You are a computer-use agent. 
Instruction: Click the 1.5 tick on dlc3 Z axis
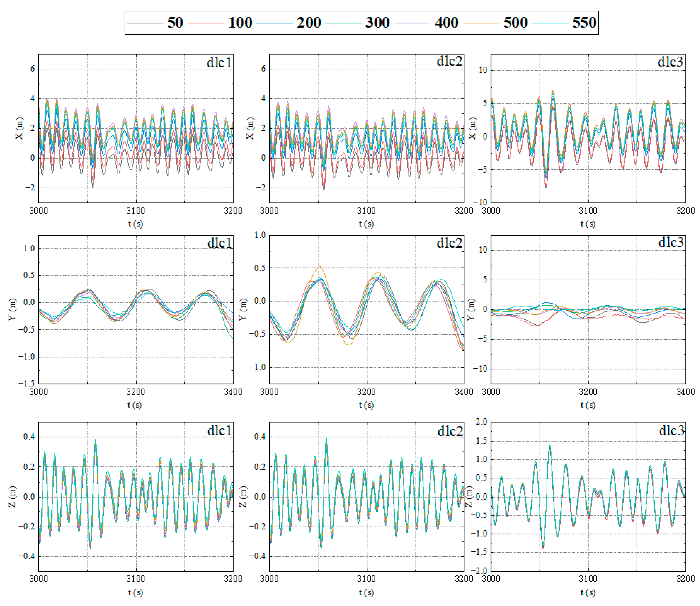click(481, 441)
